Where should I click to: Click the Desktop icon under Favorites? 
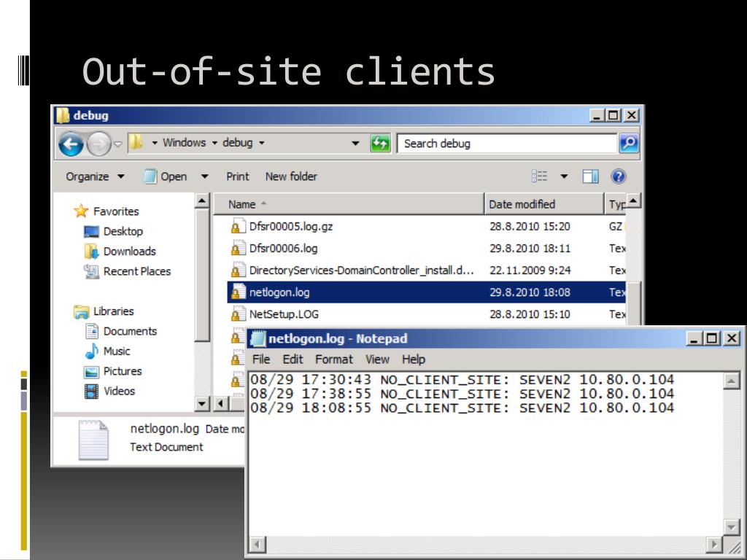91,231
